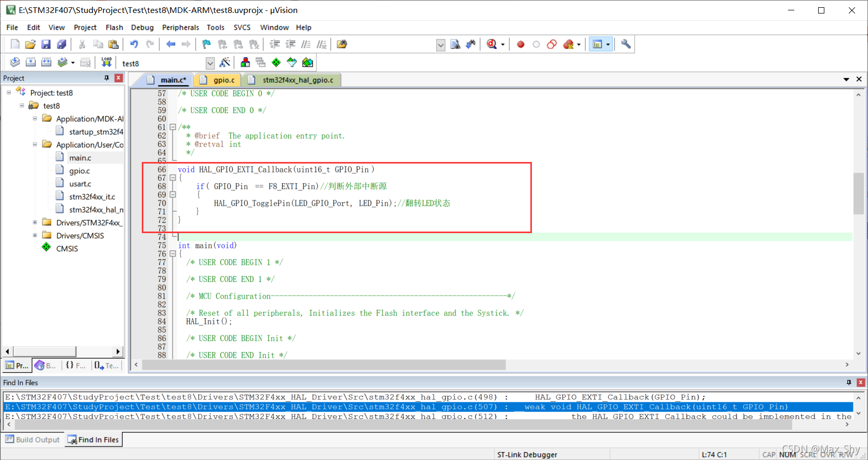
Task: Create a new file from the toolbar
Action: click(x=15, y=45)
